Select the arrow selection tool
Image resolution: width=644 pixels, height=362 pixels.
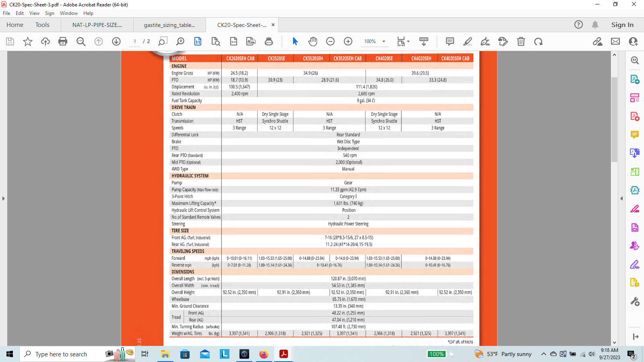[x=295, y=41]
